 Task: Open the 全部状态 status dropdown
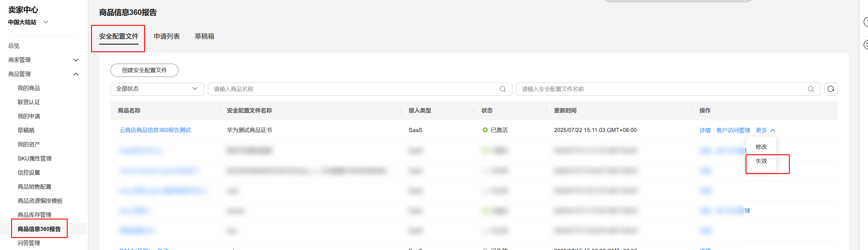(x=157, y=89)
